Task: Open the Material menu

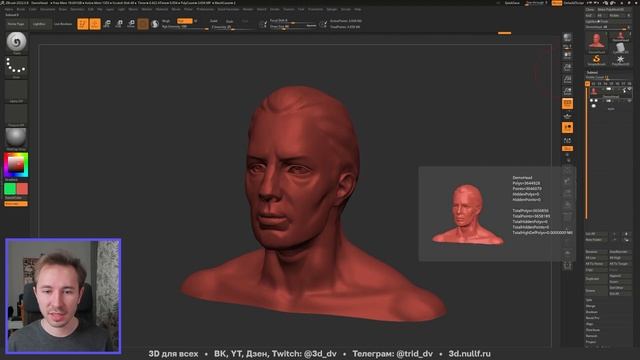Action: tap(161, 9)
